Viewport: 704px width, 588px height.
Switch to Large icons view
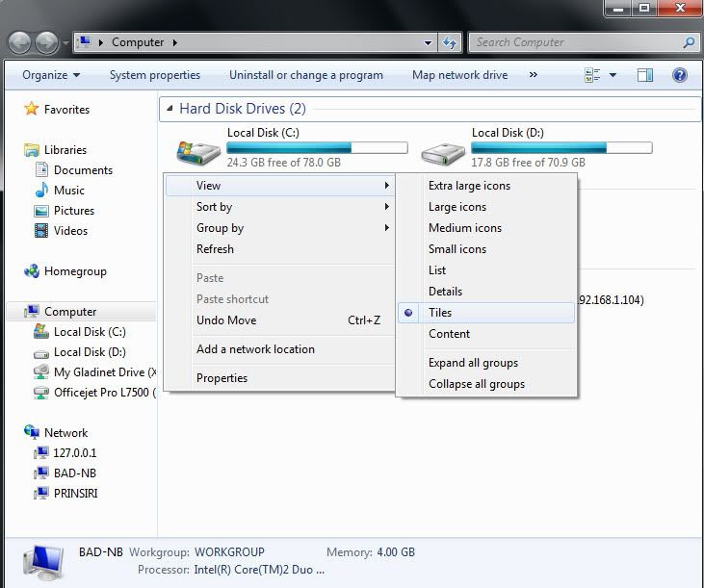(x=456, y=207)
